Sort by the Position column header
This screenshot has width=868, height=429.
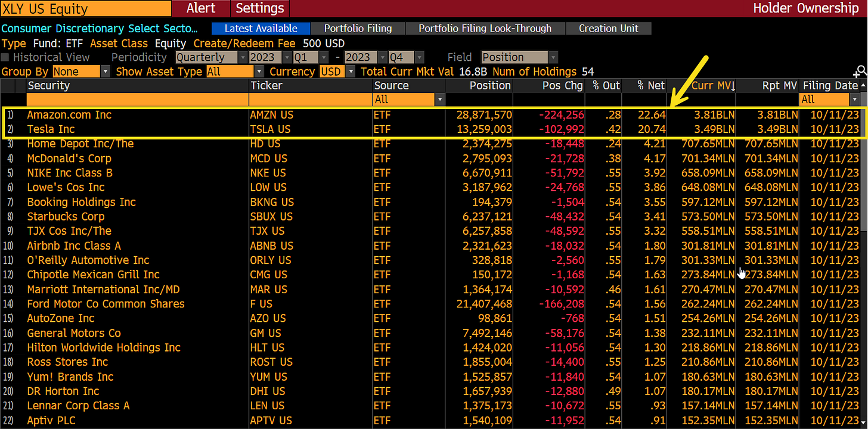tap(490, 85)
